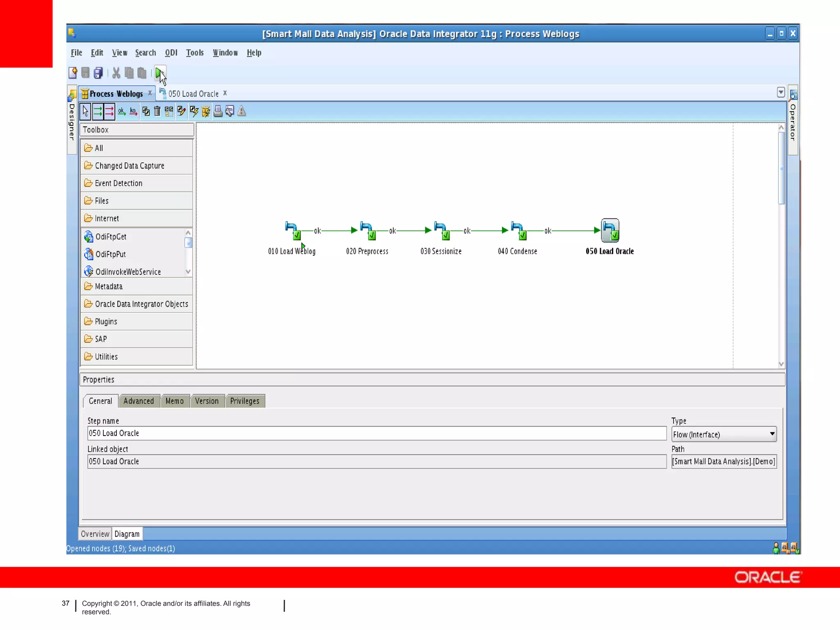
Task: Expand the Files toolbox category
Action: pyautogui.click(x=137, y=201)
